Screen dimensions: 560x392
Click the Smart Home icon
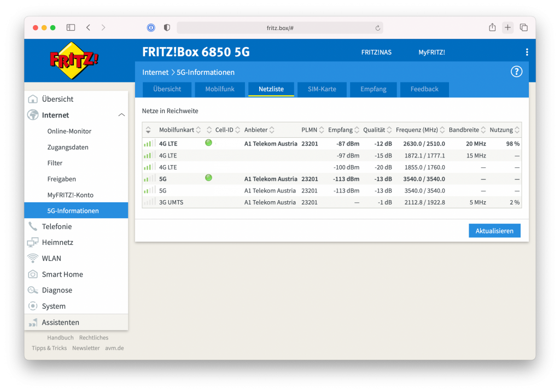pos(33,274)
